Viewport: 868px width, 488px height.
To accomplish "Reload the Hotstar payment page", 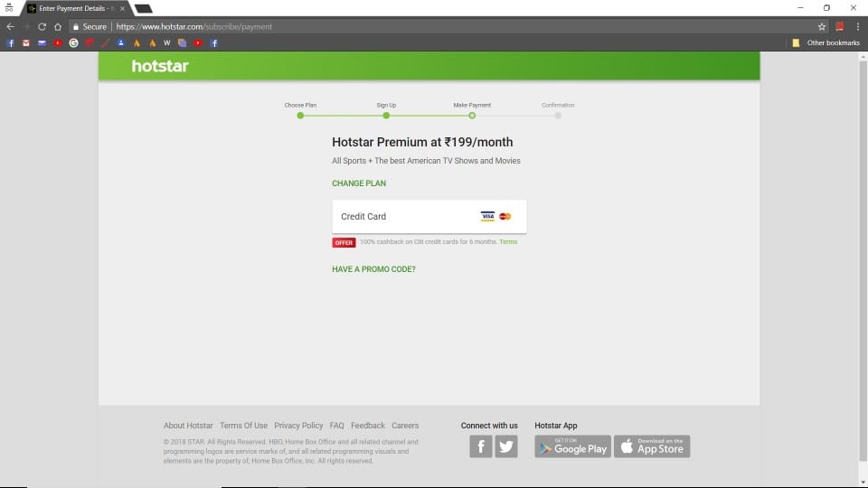I will click(x=42, y=26).
